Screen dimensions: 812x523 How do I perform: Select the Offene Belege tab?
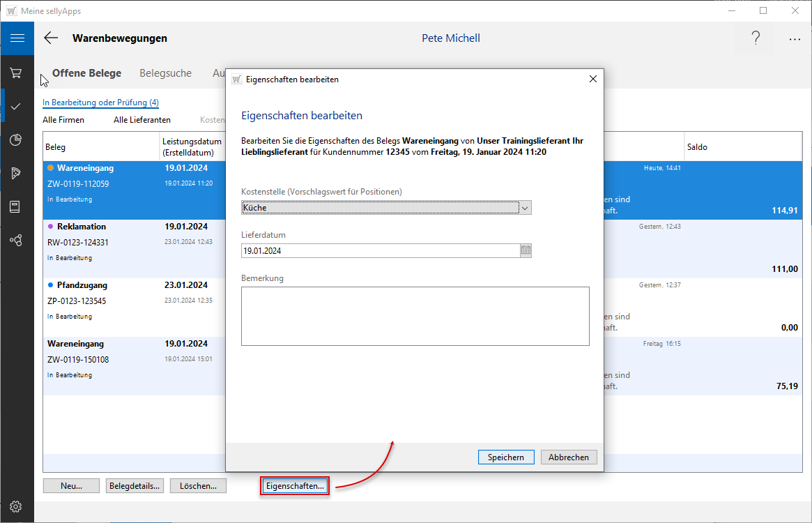[86, 73]
